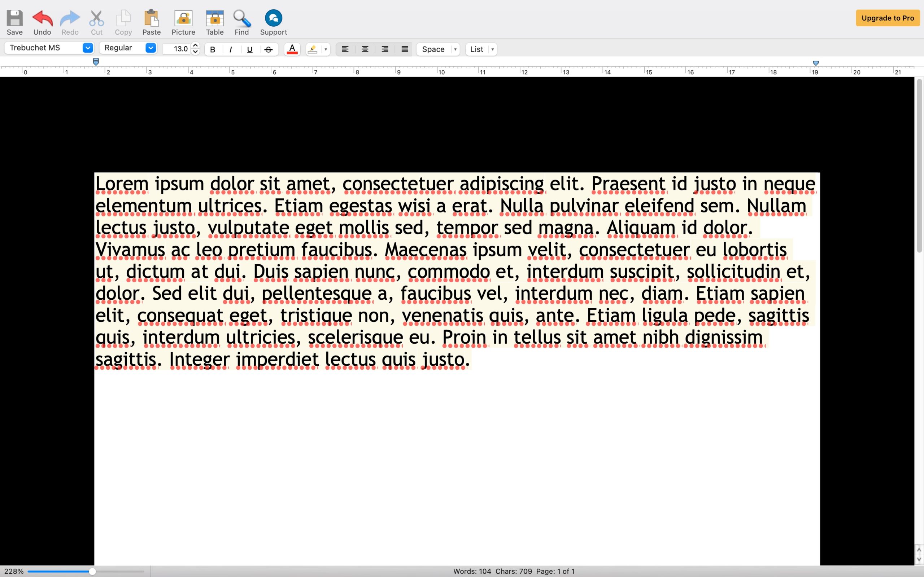The width and height of the screenshot is (924, 577).
Task: Apply red font color
Action: click(291, 49)
